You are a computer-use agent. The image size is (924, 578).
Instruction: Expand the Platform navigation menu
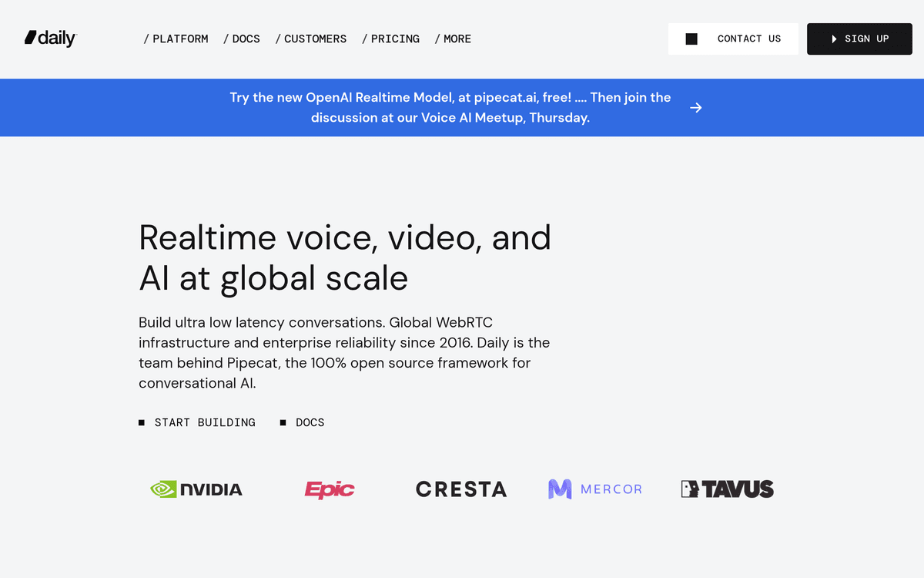point(176,39)
